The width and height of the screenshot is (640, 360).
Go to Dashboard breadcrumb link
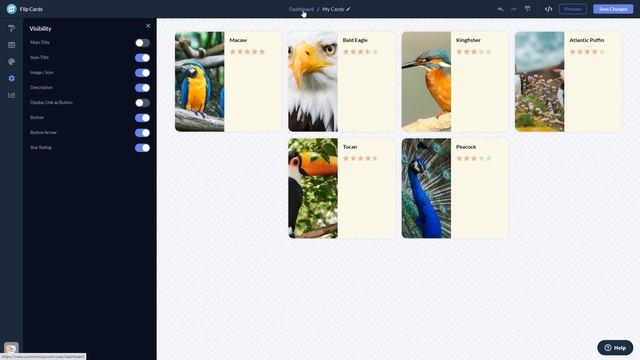coord(301,9)
